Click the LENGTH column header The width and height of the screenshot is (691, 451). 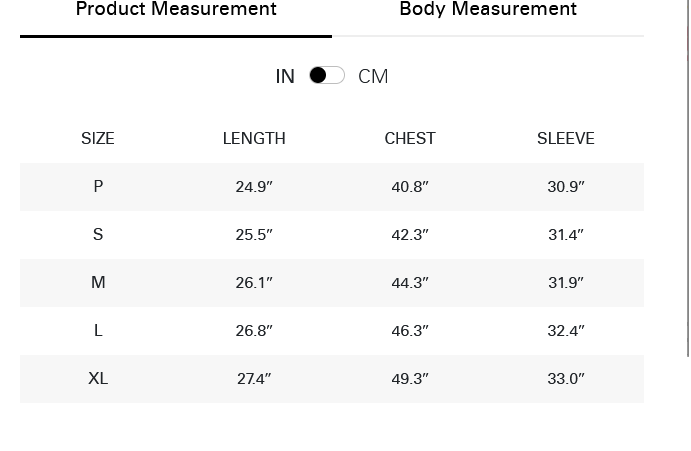tap(254, 138)
